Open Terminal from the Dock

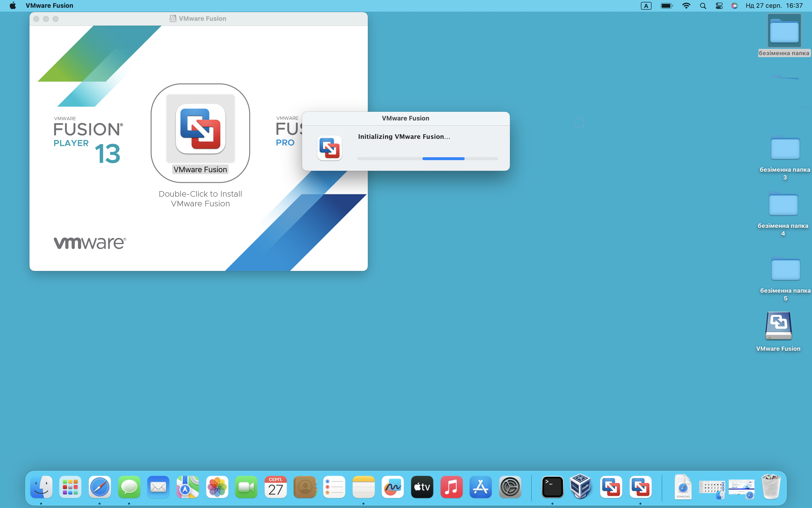(552, 486)
